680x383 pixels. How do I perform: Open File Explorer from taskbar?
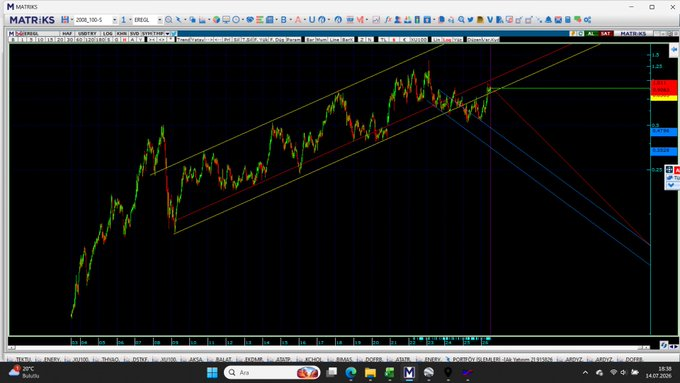370,372
